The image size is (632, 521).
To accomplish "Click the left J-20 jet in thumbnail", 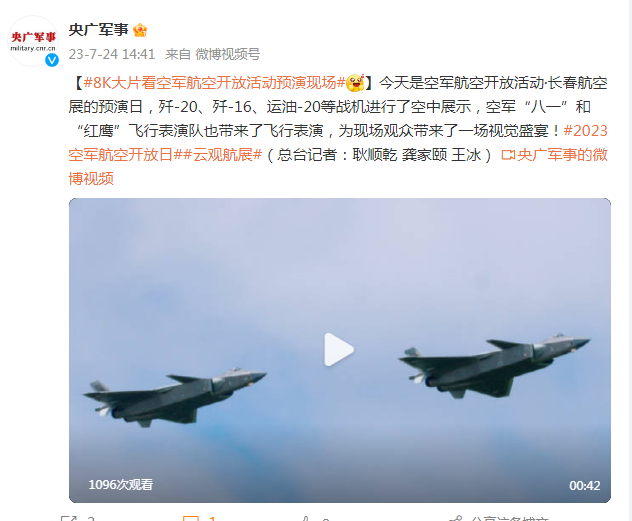I will click(174, 397).
